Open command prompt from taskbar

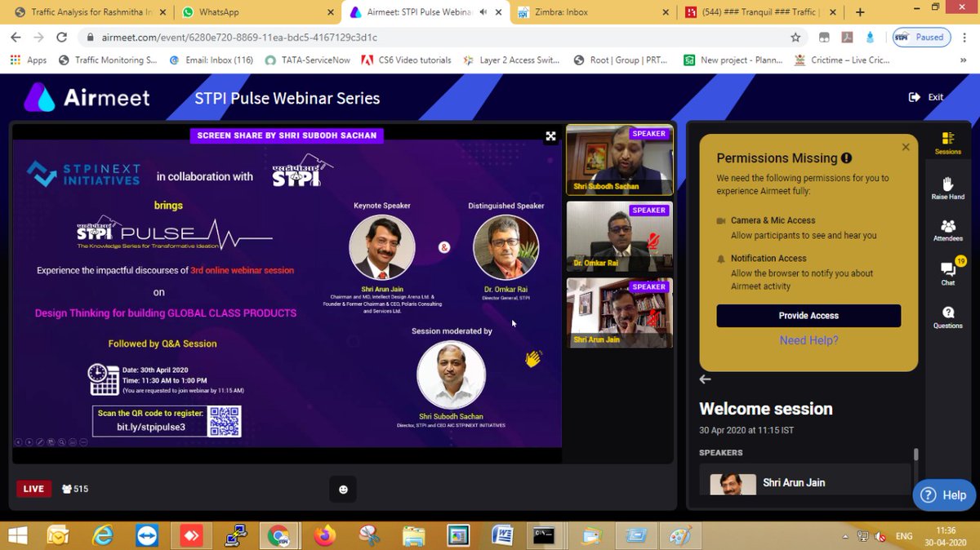546,535
